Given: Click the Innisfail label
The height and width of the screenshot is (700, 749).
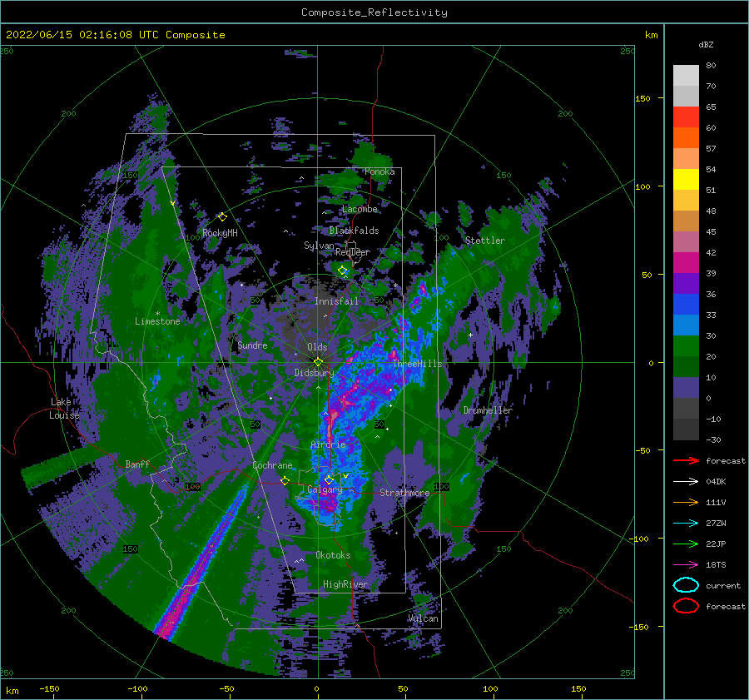Looking at the screenshot, I should point(336,301).
